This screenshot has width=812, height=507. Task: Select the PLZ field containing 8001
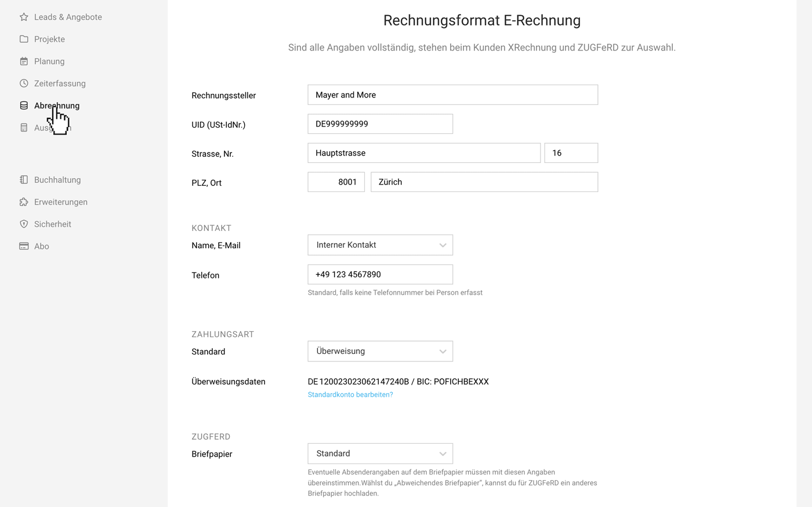tap(336, 182)
